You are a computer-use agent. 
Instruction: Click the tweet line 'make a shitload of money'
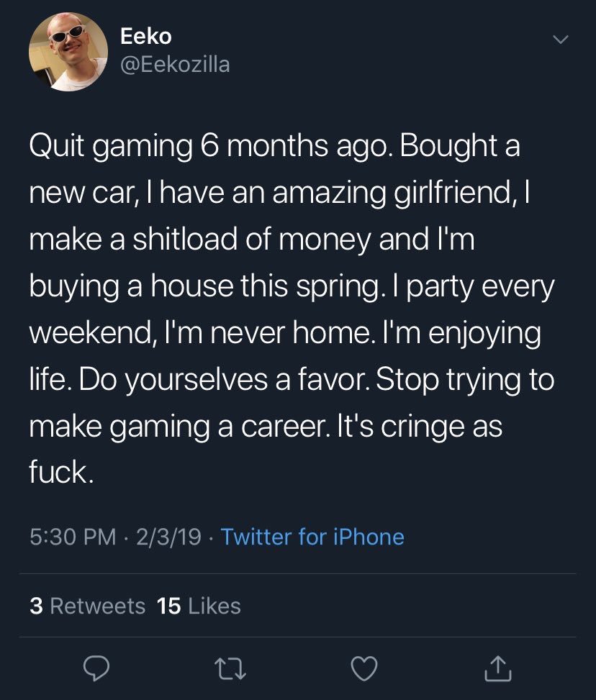click(x=251, y=240)
